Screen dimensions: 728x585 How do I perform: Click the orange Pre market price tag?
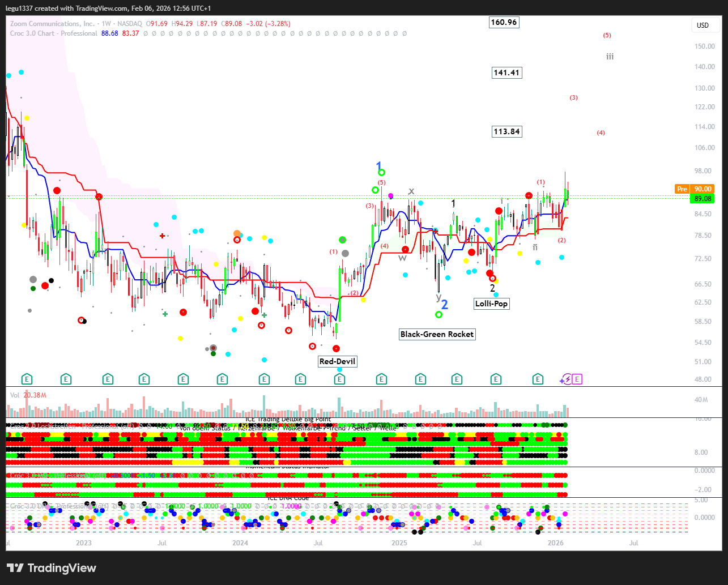coord(682,189)
